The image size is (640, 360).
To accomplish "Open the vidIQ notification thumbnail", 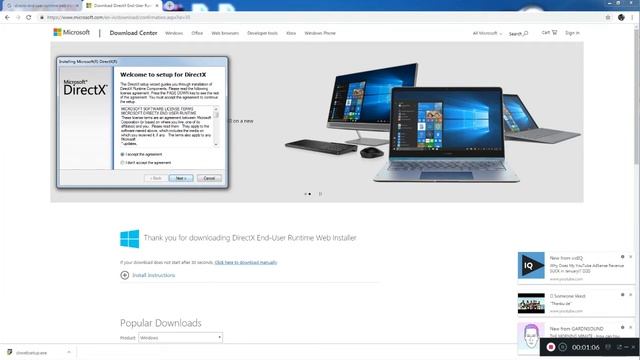I will tap(531, 265).
